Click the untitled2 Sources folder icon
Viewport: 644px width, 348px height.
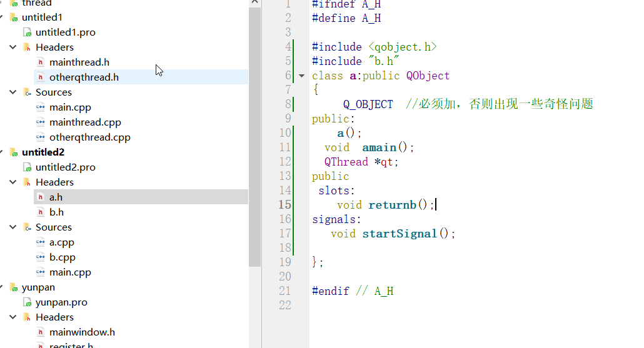pyautogui.click(x=27, y=227)
